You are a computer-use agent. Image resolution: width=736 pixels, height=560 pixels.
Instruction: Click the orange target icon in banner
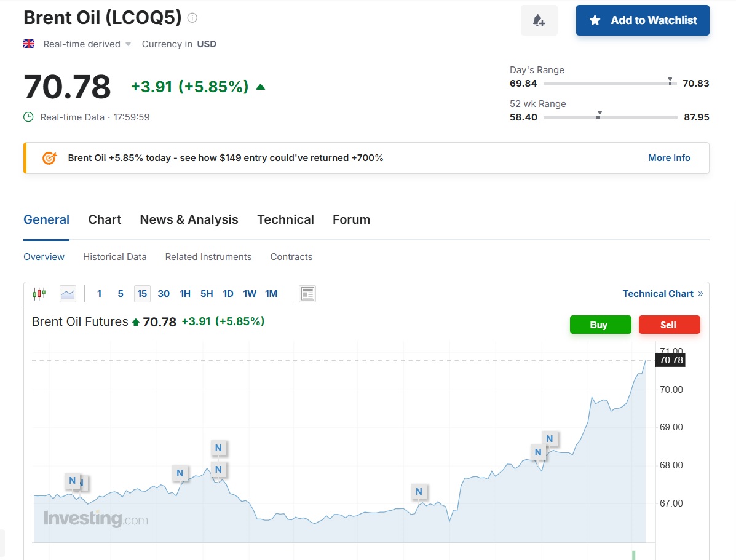tap(49, 158)
